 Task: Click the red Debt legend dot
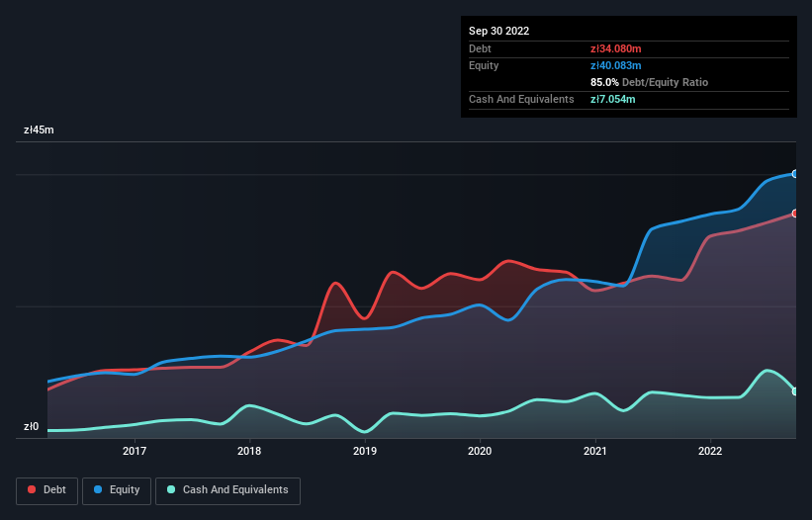tap(32, 489)
